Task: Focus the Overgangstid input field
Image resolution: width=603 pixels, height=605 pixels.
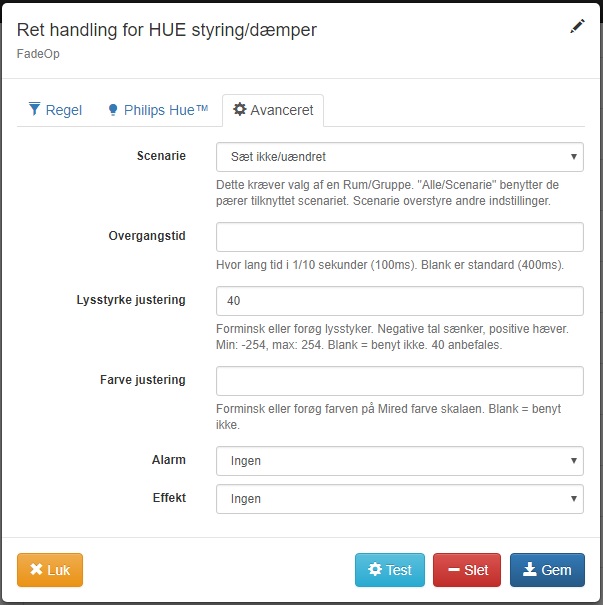Action: click(x=399, y=237)
